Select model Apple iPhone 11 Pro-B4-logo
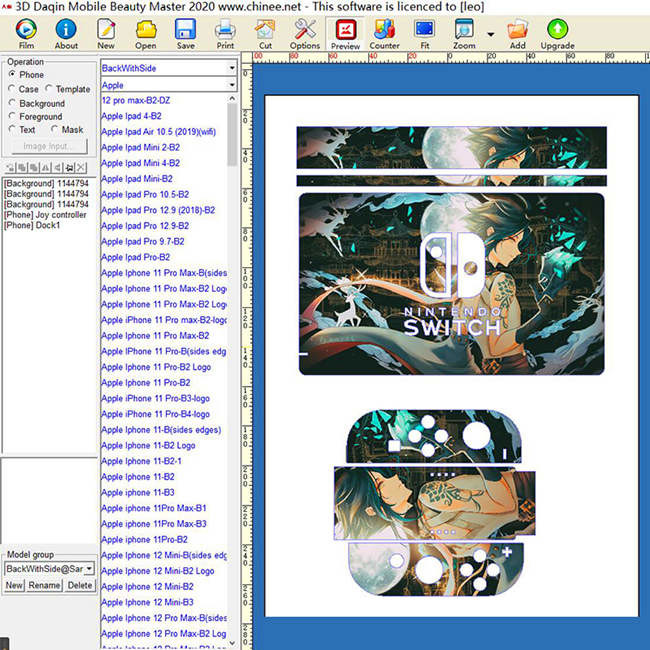This screenshot has width=650, height=650. [x=155, y=414]
